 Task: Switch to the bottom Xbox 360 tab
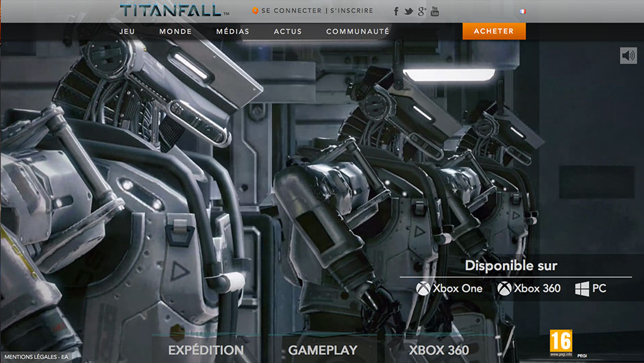pyautogui.click(x=438, y=350)
